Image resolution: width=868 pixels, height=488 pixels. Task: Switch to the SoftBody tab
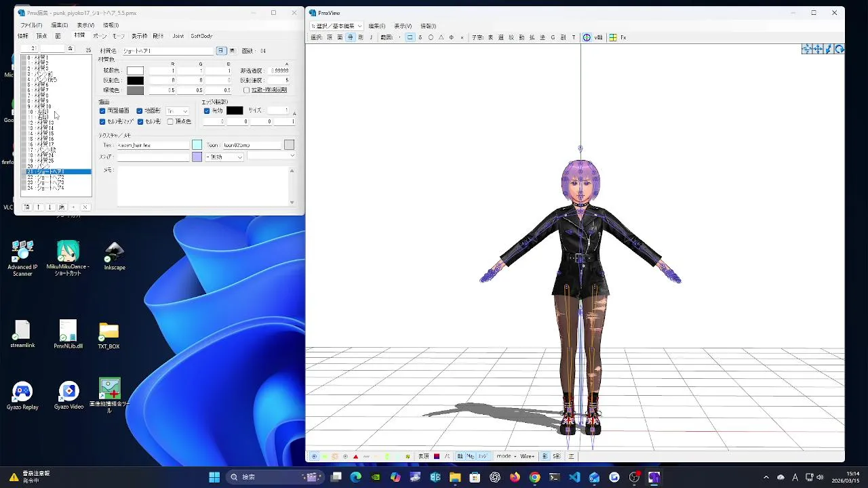point(201,36)
